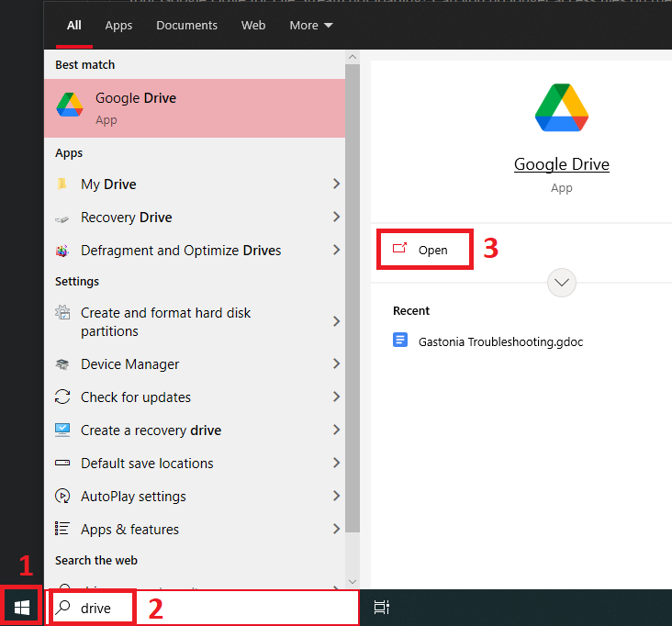Open Task View on the taskbar
Image resolution: width=672 pixels, height=626 pixels.
(381, 607)
